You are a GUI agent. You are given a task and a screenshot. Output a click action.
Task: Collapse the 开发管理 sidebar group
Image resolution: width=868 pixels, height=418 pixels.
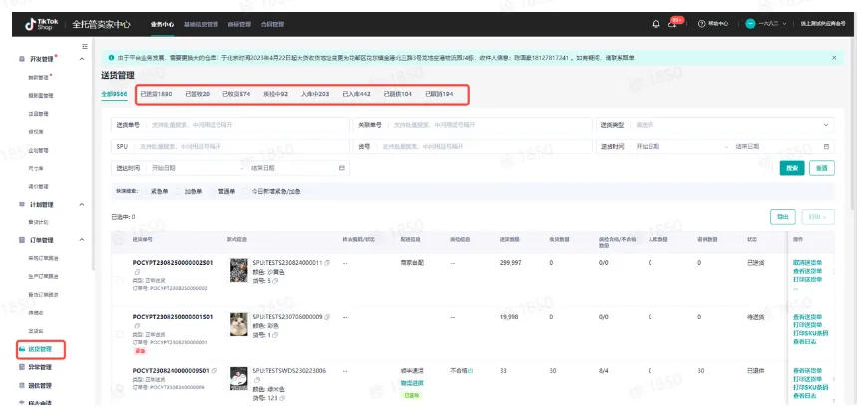pos(82,59)
